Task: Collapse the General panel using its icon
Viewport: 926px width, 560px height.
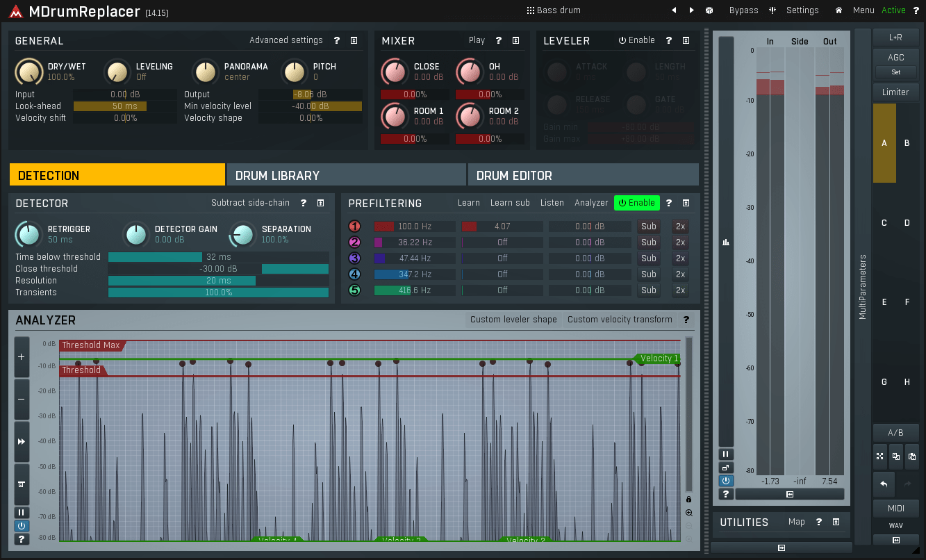Action: coord(354,40)
